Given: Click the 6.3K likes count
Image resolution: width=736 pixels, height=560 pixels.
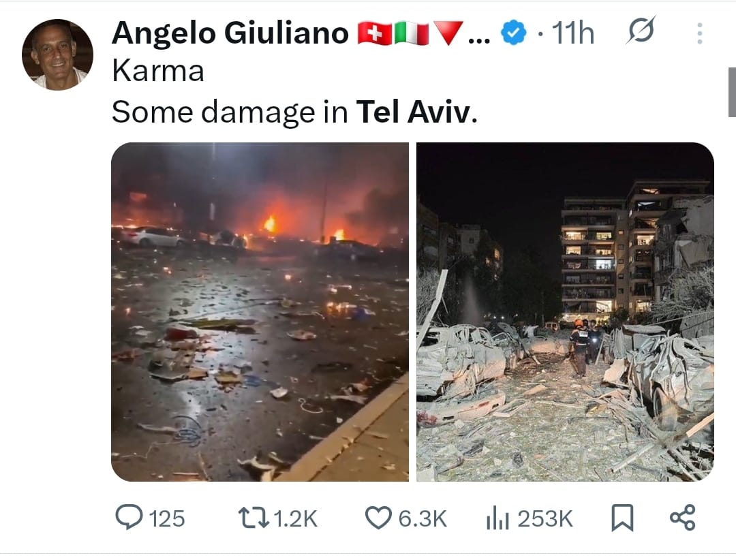Looking at the screenshot, I should click(423, 518).
